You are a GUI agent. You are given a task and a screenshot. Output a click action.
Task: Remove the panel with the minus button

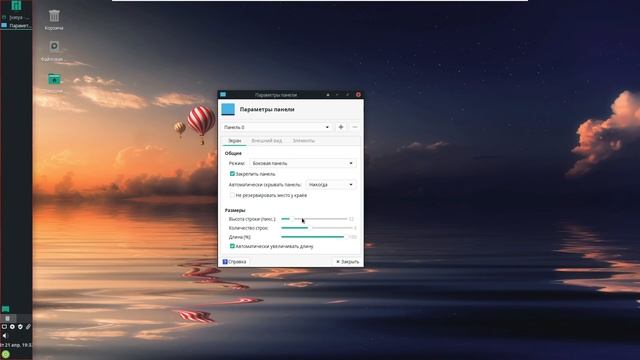point(355,127)
